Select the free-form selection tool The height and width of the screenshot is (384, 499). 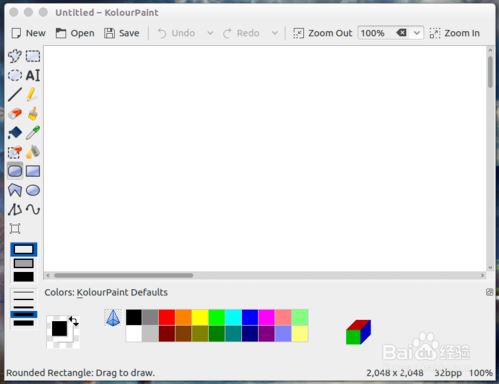pos(15,56)
